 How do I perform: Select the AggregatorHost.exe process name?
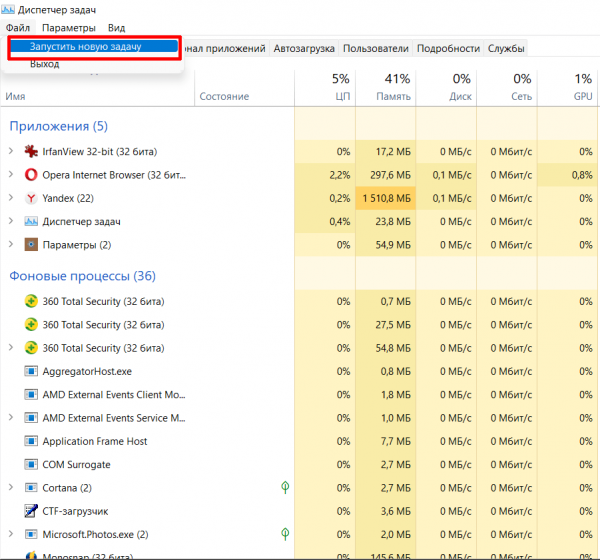87,371
